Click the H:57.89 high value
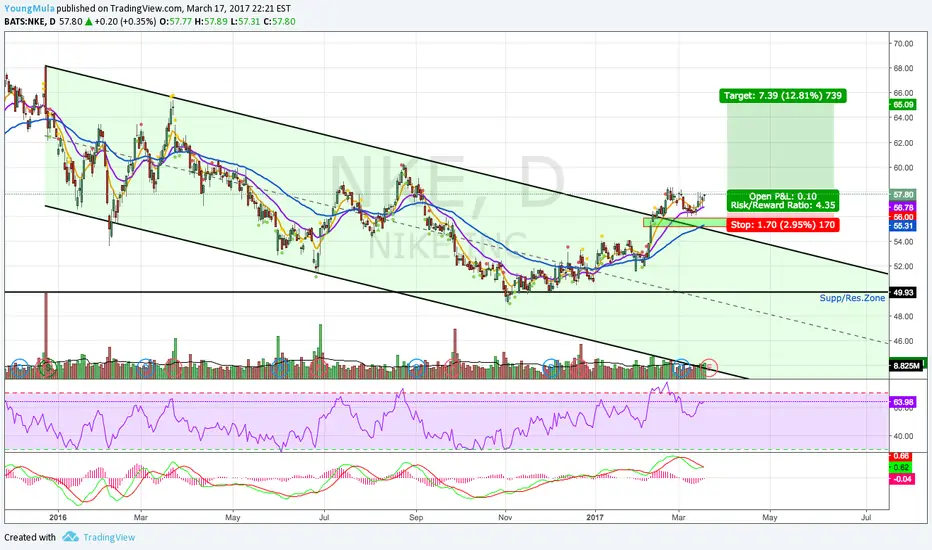Viewport: 932px width, 550px height. [210, 21]
